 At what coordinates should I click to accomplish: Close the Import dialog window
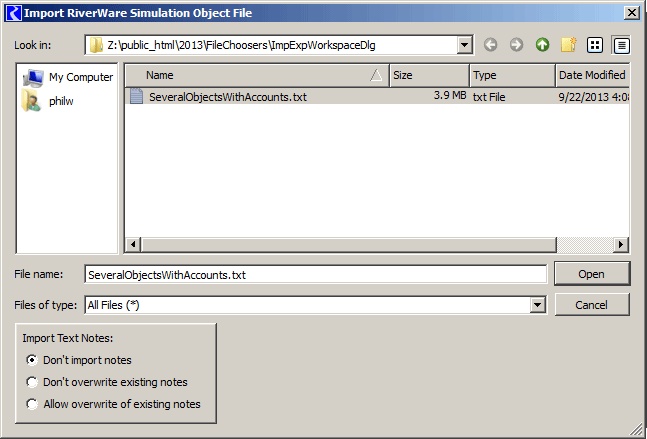(x=632, y=13)
